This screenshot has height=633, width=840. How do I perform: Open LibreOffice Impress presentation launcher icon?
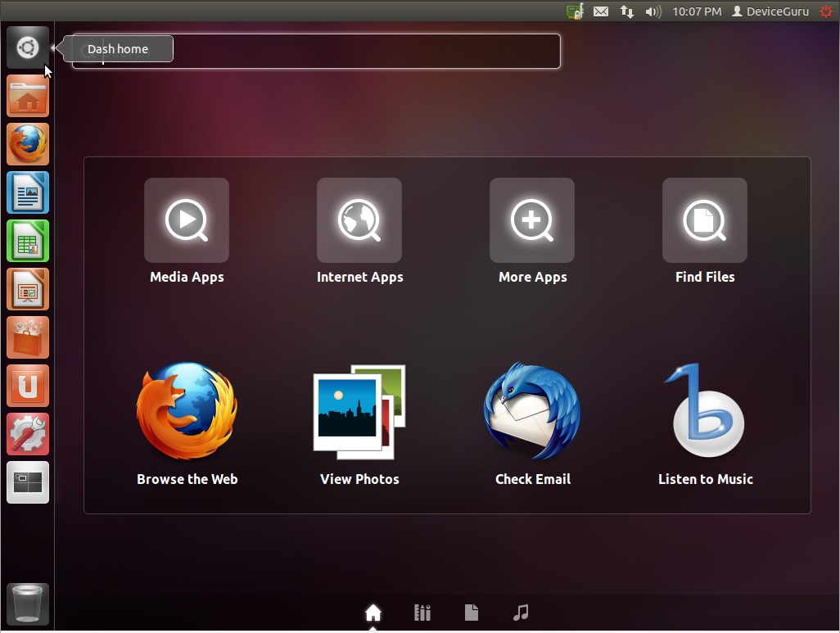coord(28,289)
